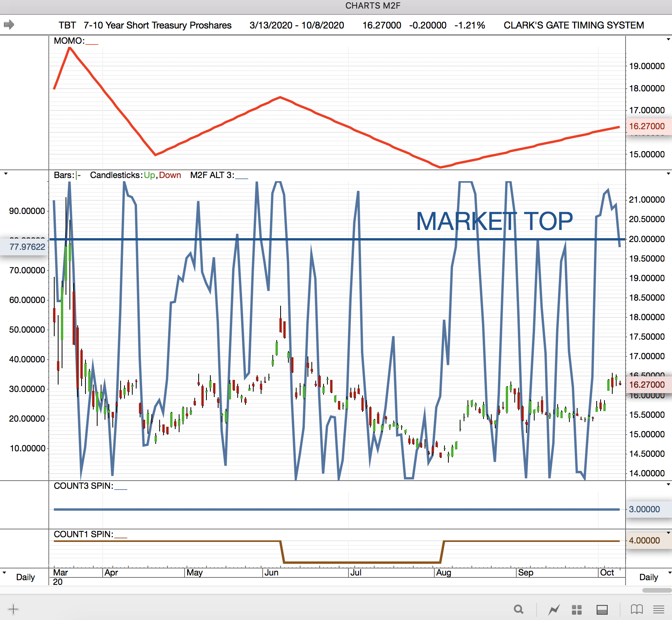Open the book-shaped library icon
The image size is (672, 620).
636,609
